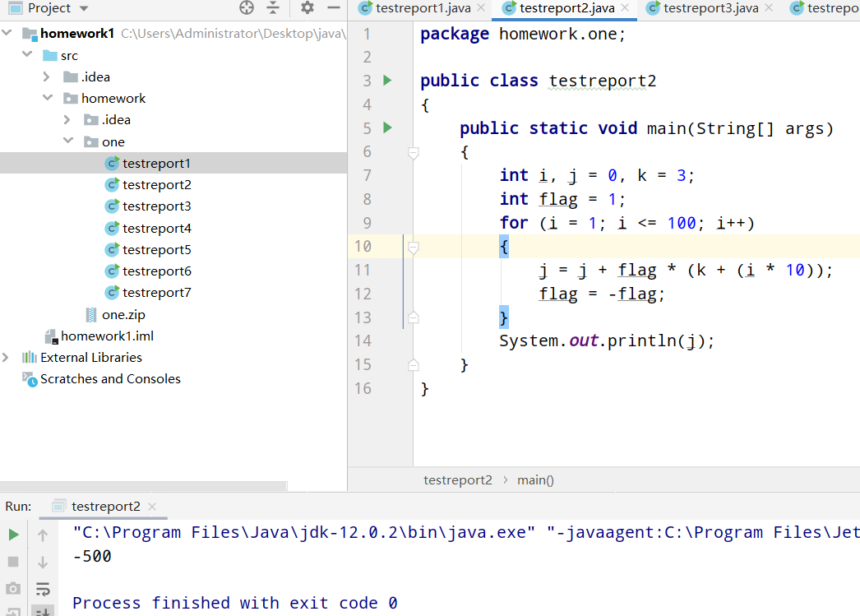Close the testreport2 Run tab
Screen dimensions: 860x616
point(152,507)
